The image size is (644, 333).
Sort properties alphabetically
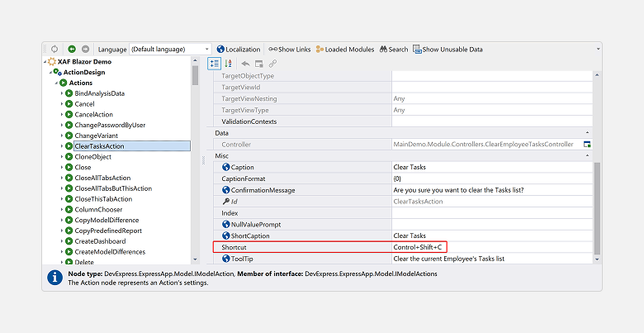229,64
